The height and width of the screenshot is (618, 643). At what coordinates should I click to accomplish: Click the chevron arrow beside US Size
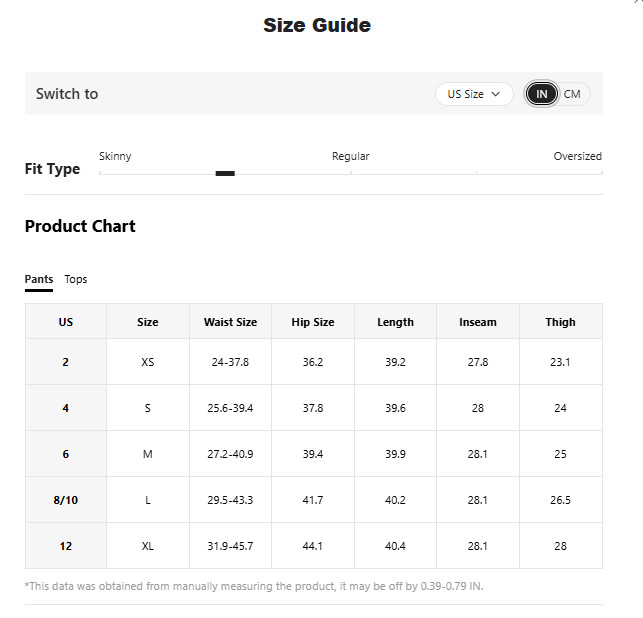coord(495,94)
